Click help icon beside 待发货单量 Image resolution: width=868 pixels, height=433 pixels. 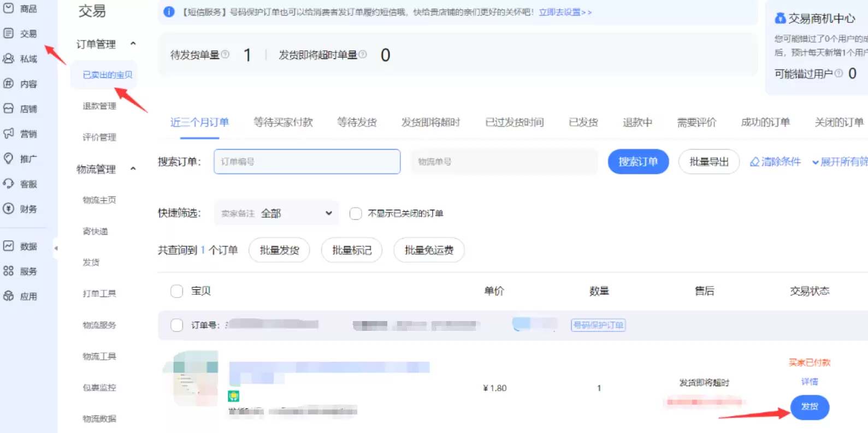click(225, 55)
